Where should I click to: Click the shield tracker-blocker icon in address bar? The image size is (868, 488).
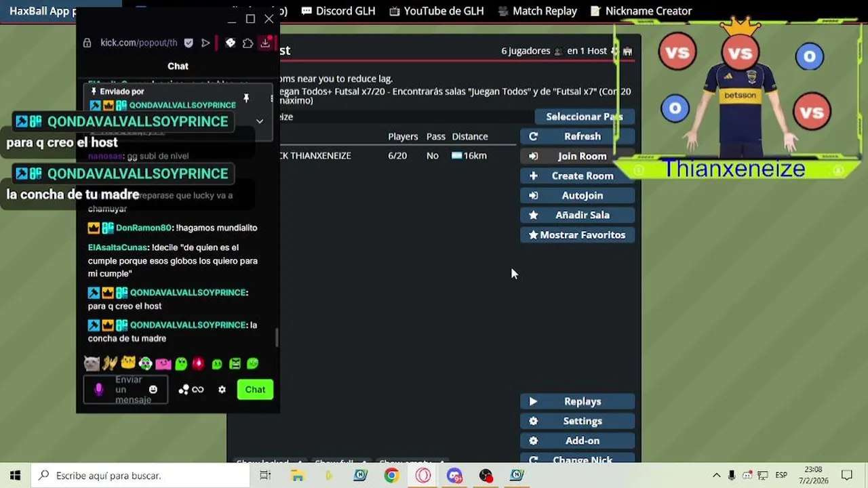[189, 43]
